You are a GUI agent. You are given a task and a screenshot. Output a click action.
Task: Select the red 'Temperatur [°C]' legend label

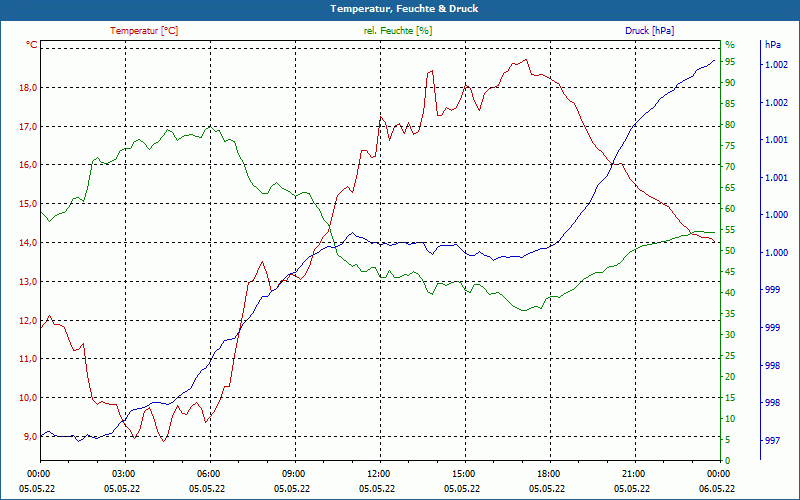[144, 31]
